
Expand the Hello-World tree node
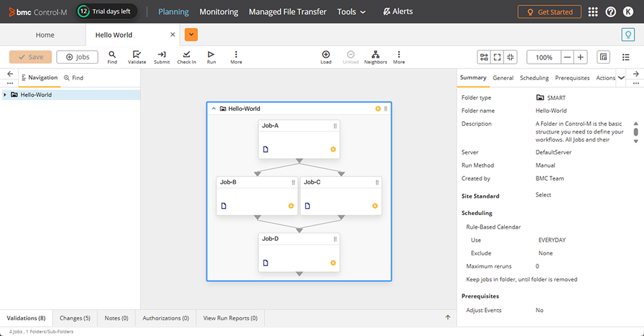(5, 95)
